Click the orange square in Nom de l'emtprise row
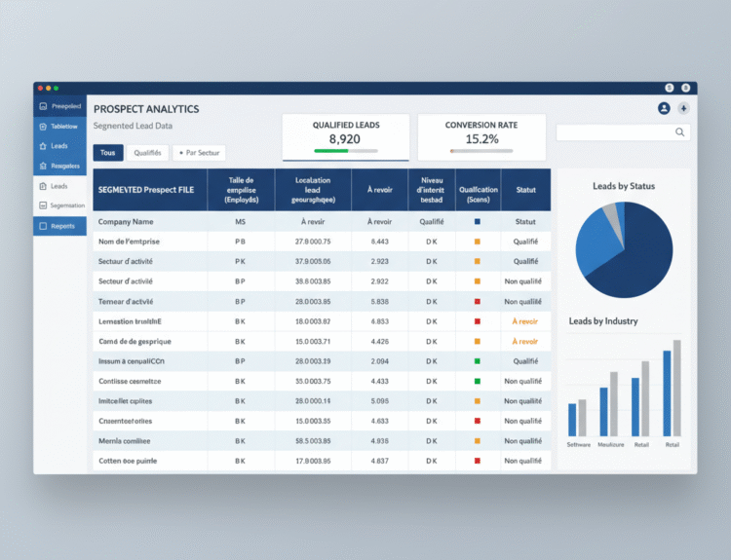The width and height of the screenshot is (731, 560). tap(477, 242)
